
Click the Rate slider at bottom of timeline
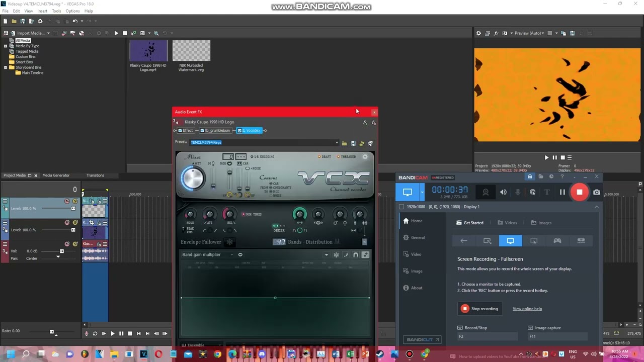(x=52, y=331)
